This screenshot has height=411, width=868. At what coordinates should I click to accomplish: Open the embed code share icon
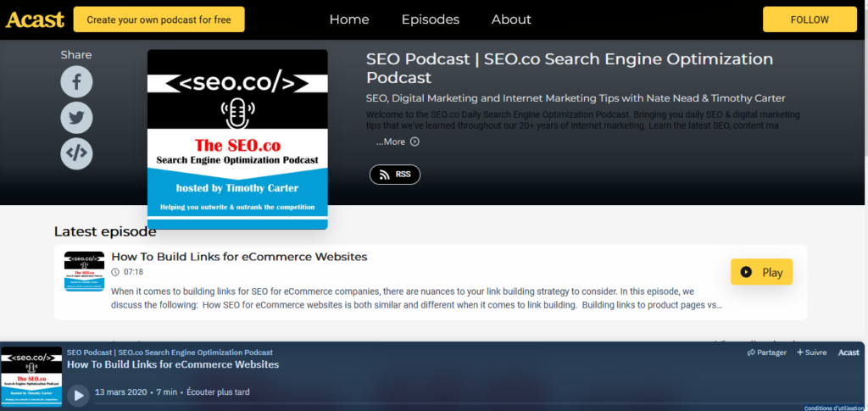pyautogui.click(x=76, y=153)
